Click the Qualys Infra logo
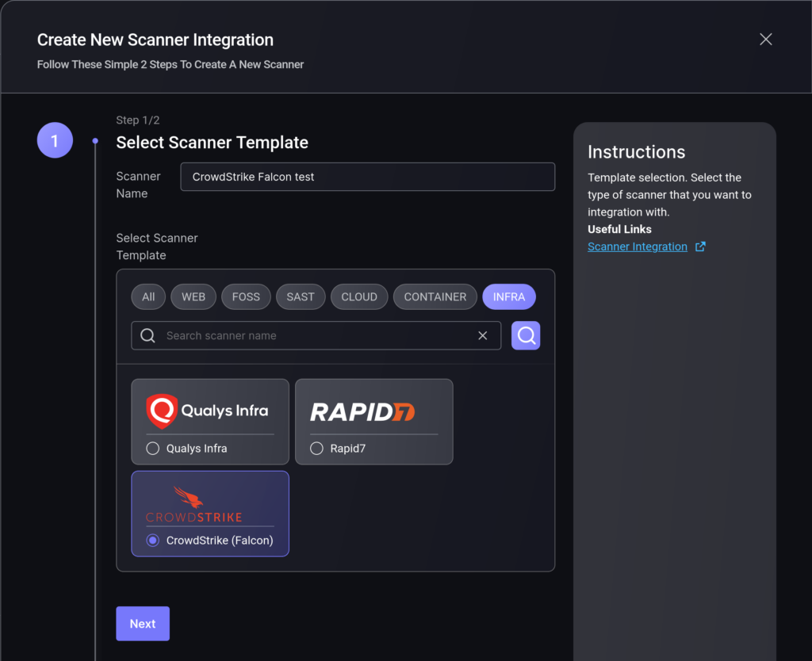The height and width of the screenshot is (661, 812). [207, 411]
